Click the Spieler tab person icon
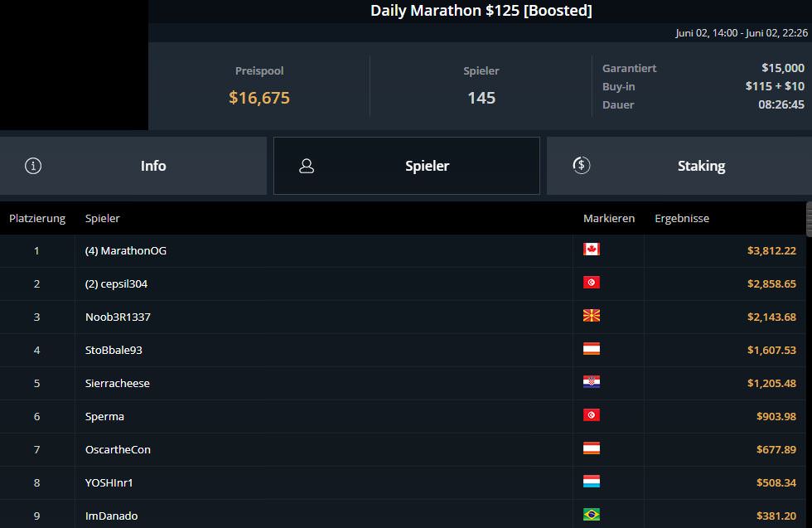 307,166
